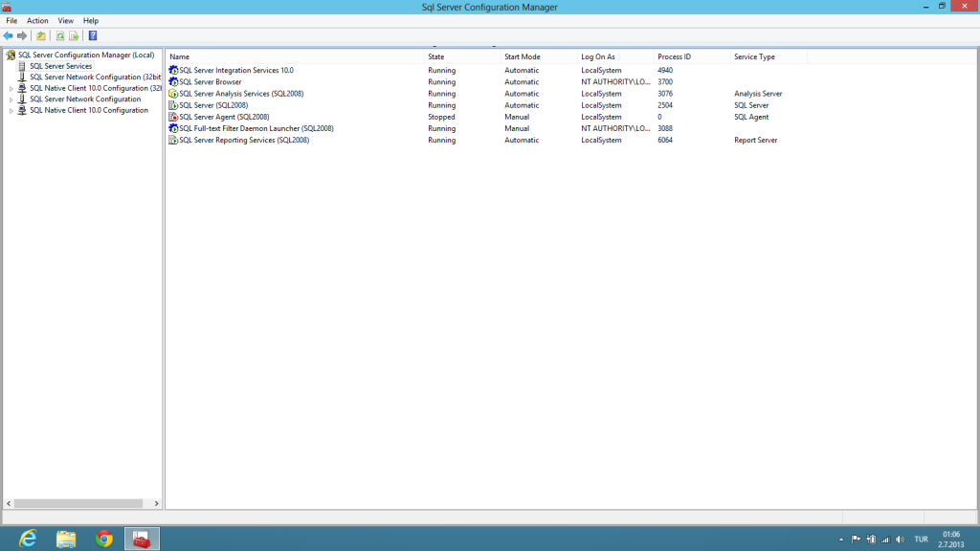Select the SQL Server Configuration Manager (Local) root

86,55
